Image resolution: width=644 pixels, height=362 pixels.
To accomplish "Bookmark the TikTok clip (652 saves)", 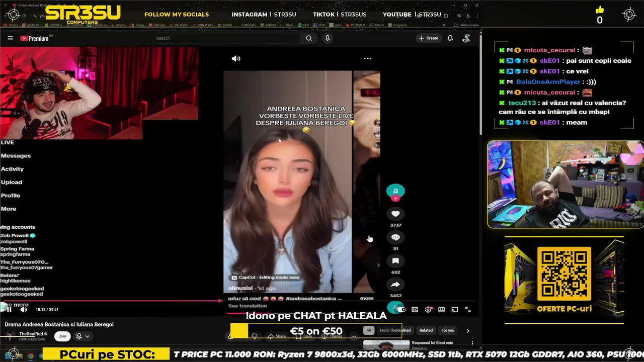I will (x=395, y=261).
